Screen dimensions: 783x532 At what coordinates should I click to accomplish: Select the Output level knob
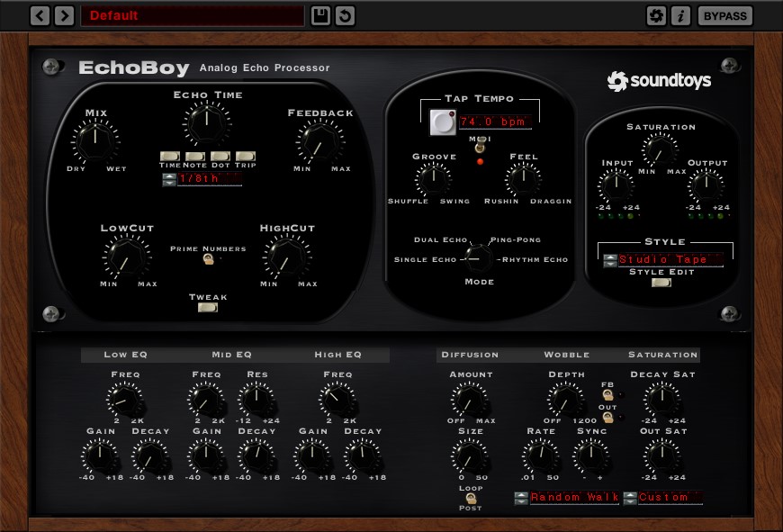point(706,185)
